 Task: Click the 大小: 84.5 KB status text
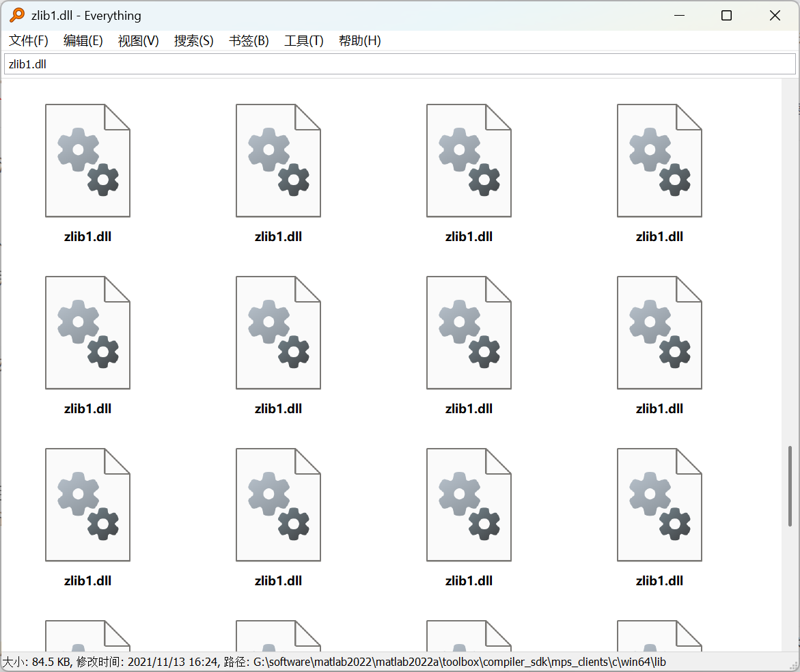(36, 662)
